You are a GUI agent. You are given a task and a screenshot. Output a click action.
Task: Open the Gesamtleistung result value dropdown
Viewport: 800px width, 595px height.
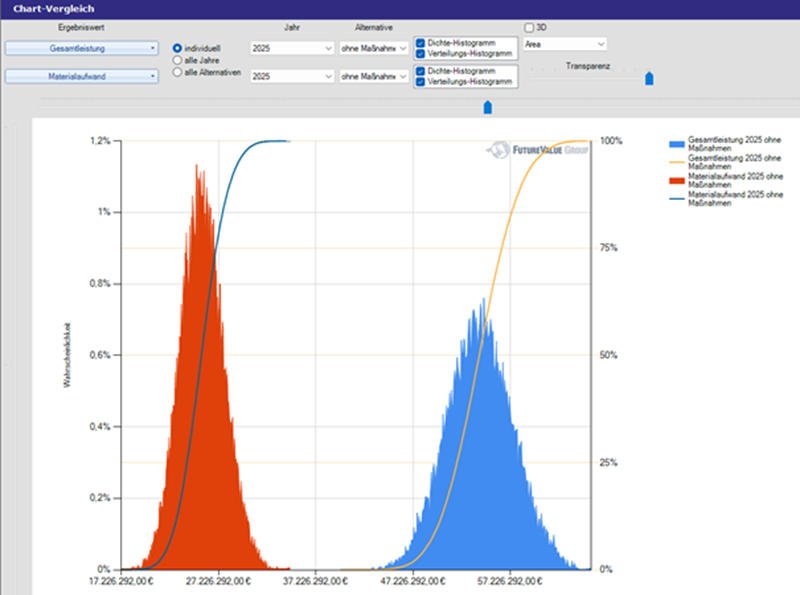[82, 48]
